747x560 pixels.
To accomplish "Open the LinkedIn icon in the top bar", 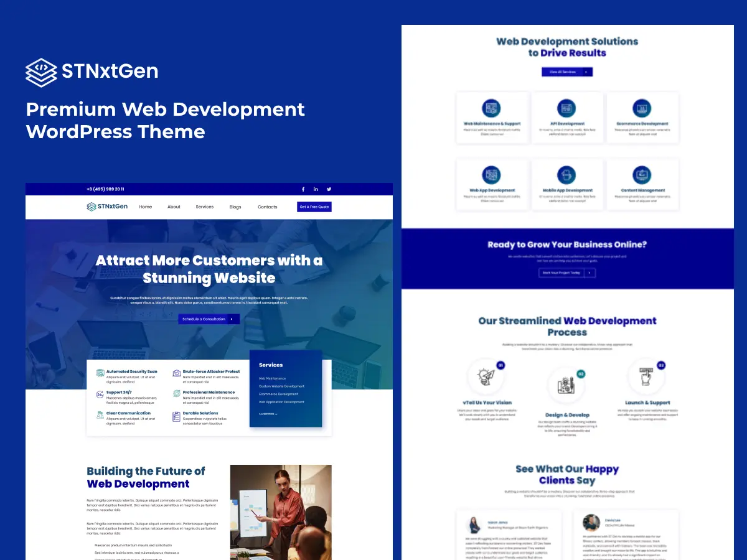I will [316, 189].
